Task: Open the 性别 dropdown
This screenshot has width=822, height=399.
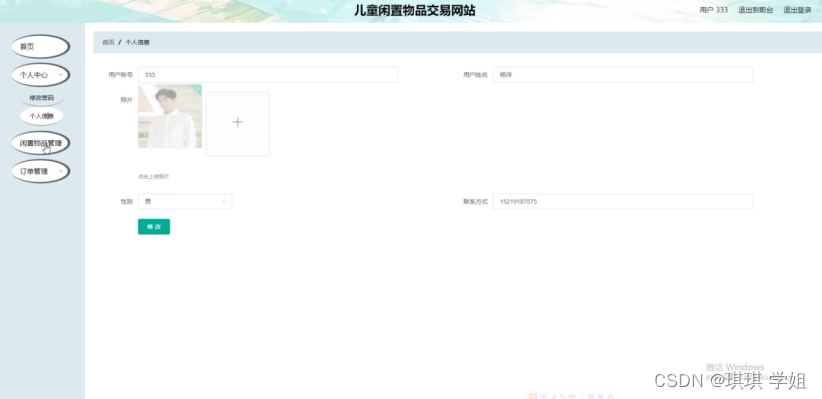Action: (185, 201)
